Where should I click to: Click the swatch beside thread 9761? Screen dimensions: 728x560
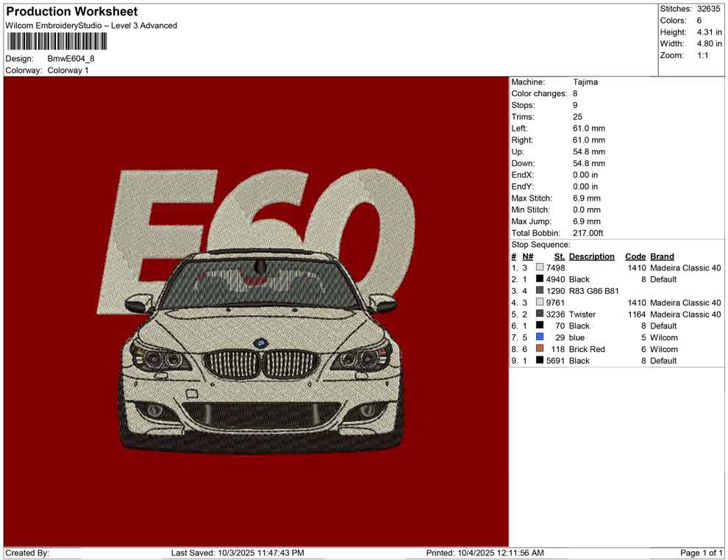pyautogui.click(x=540, y=303)
